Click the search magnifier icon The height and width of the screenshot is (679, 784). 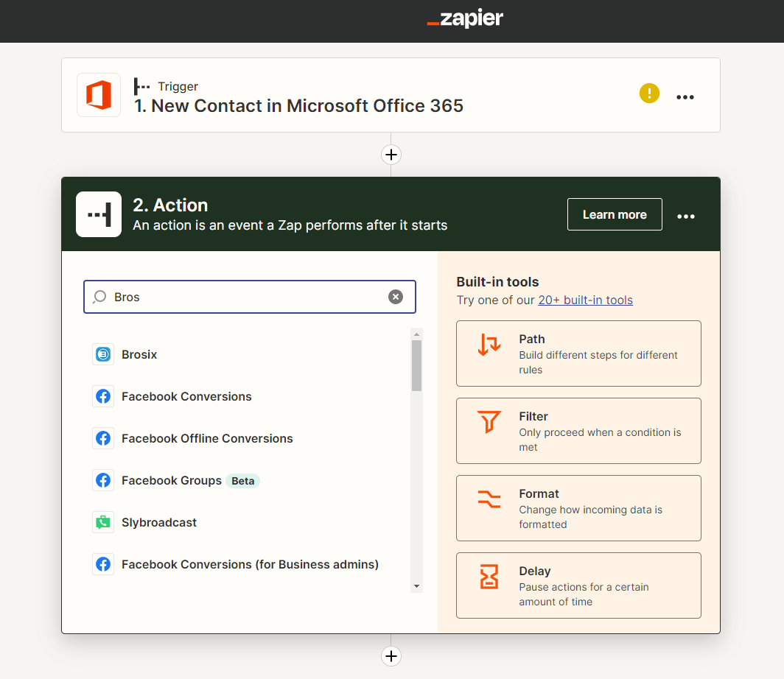(x=100, y=297)
